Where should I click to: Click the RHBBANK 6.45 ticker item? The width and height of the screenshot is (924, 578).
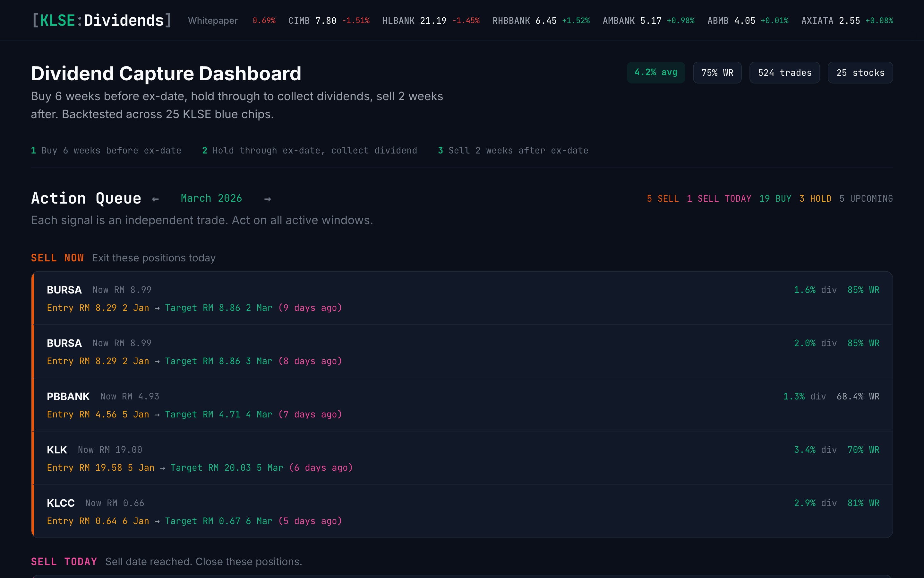[541, 21]
